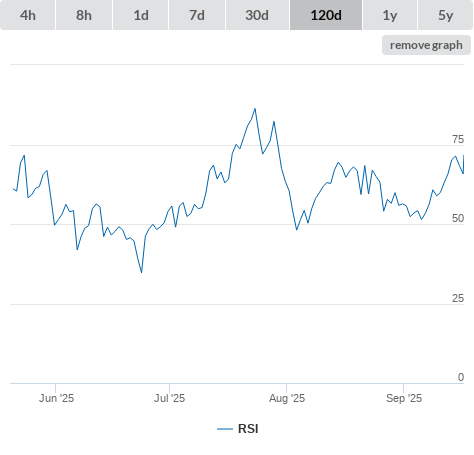
Task: Click the remove graph button
Action: pos(426,45)
